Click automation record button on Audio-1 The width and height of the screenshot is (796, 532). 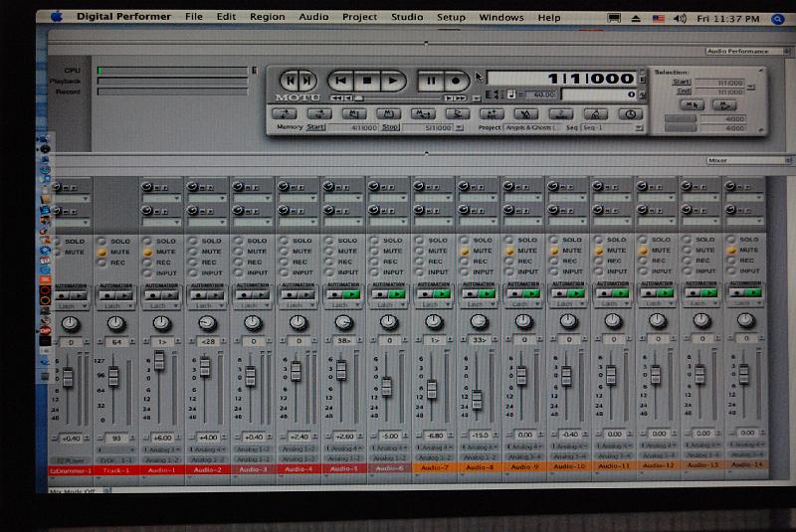coord(153,295)
